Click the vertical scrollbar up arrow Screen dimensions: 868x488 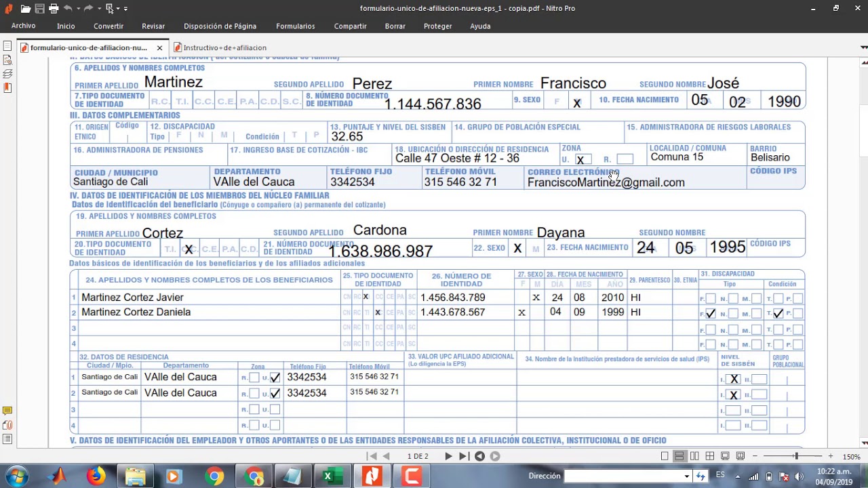click(x=863, y=63)
